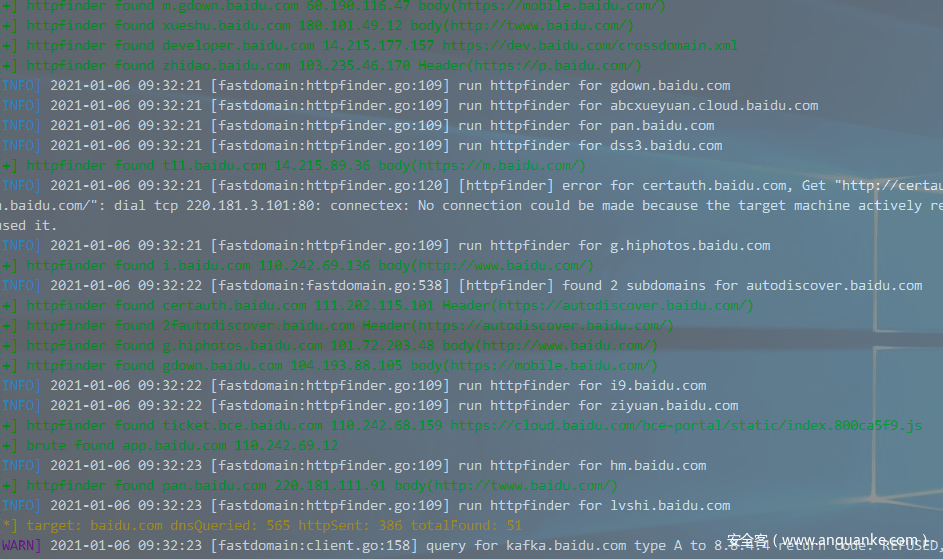Viewport: 943px width, 559px height.
Task: Click 'httpfinder found developer.baidu.com' line
Action: [x=369, y=46]
